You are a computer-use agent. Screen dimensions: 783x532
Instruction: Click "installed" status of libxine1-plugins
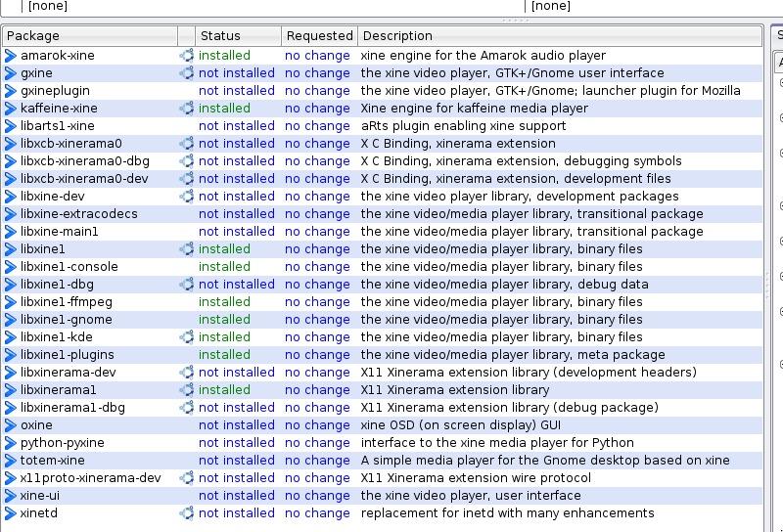click(224, 355)
